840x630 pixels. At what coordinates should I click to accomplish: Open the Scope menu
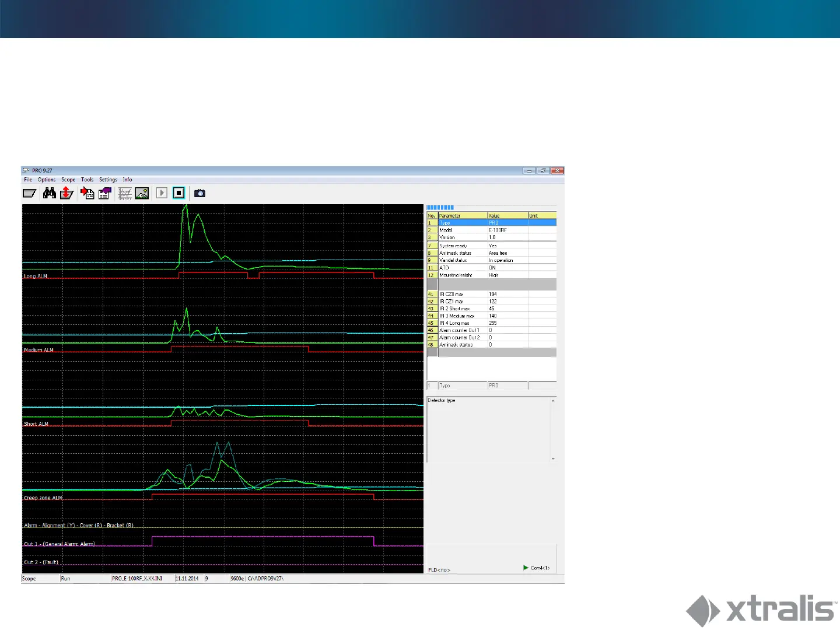[x=68, y=180]
